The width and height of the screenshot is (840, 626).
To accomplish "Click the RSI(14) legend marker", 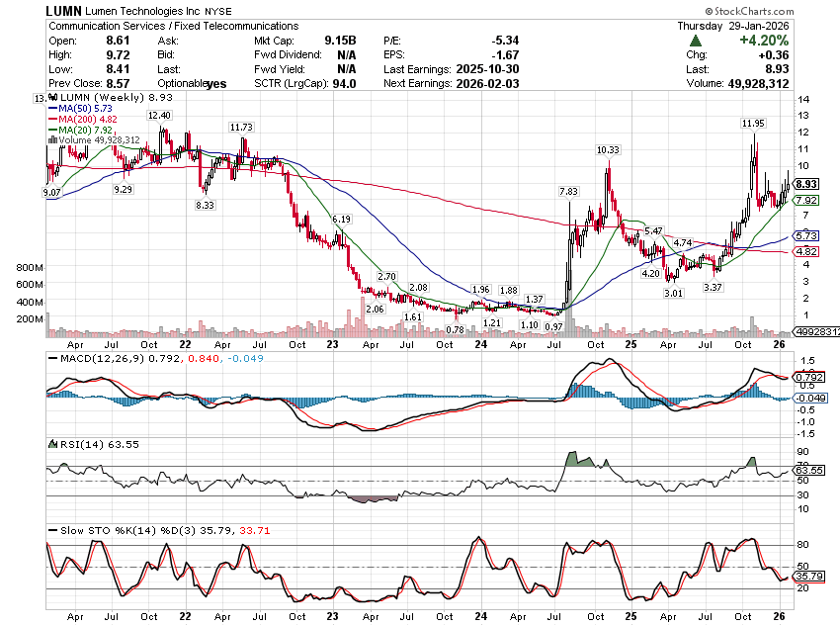I will click(x=53, y=444).
